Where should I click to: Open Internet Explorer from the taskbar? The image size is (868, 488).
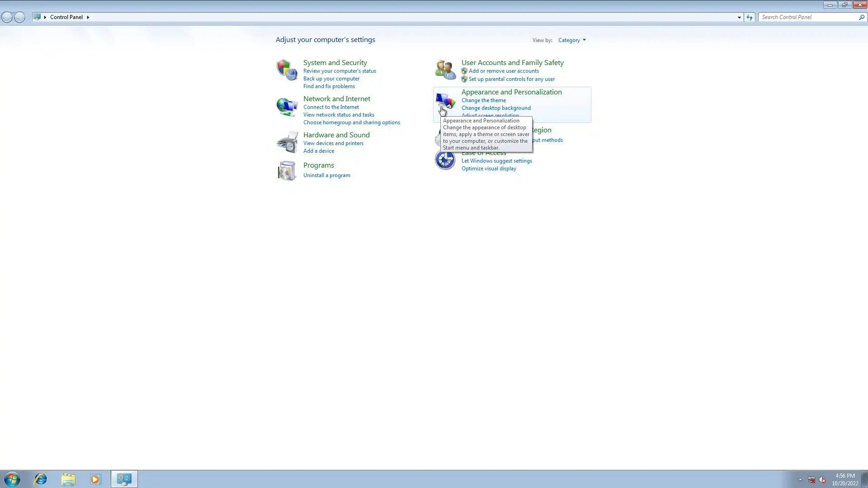(x=41, y=479)
